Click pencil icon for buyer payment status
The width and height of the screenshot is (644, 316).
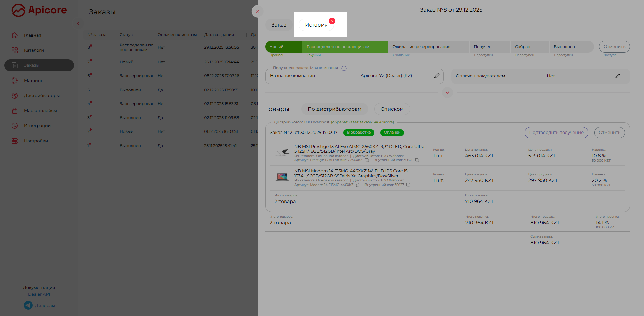coord(617,76)
